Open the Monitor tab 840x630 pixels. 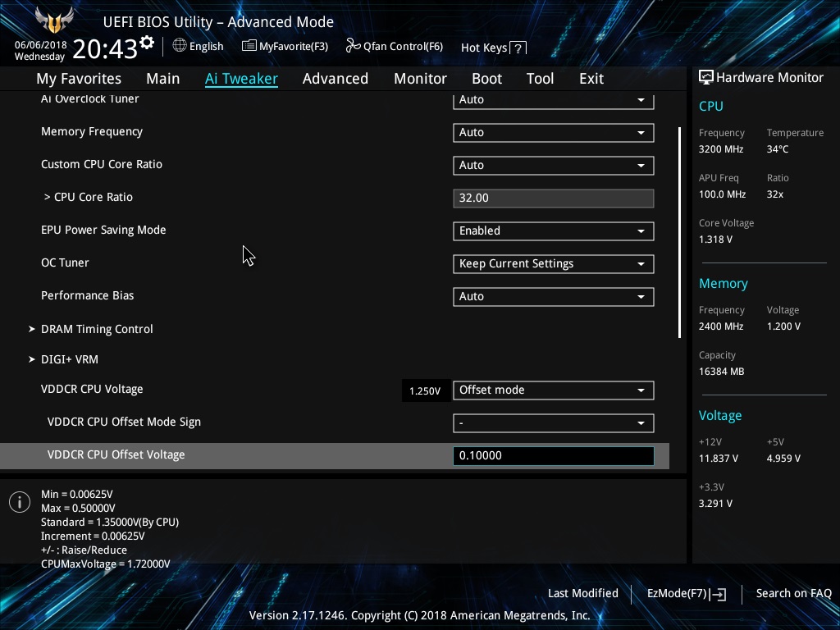click(x=421, y=79)
